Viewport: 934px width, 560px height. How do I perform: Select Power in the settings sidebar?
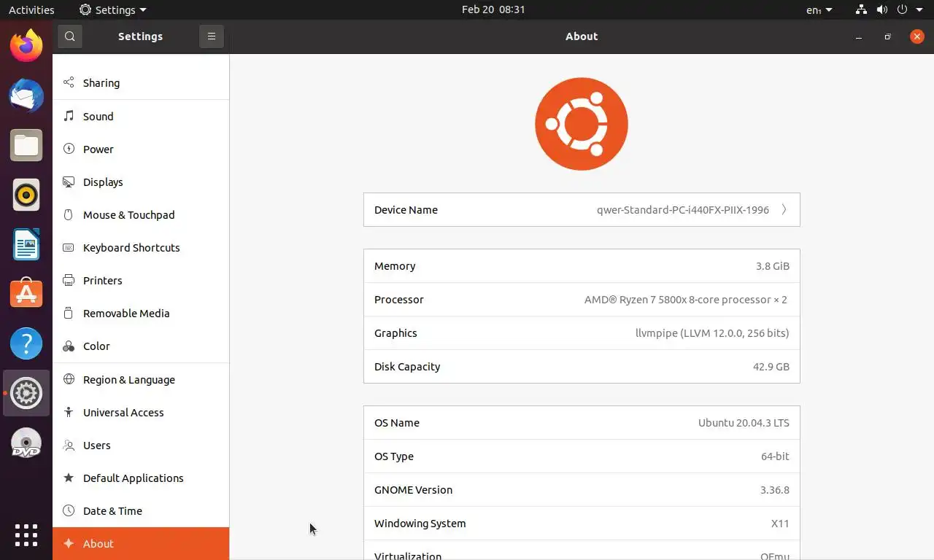[x=141, y=149]
